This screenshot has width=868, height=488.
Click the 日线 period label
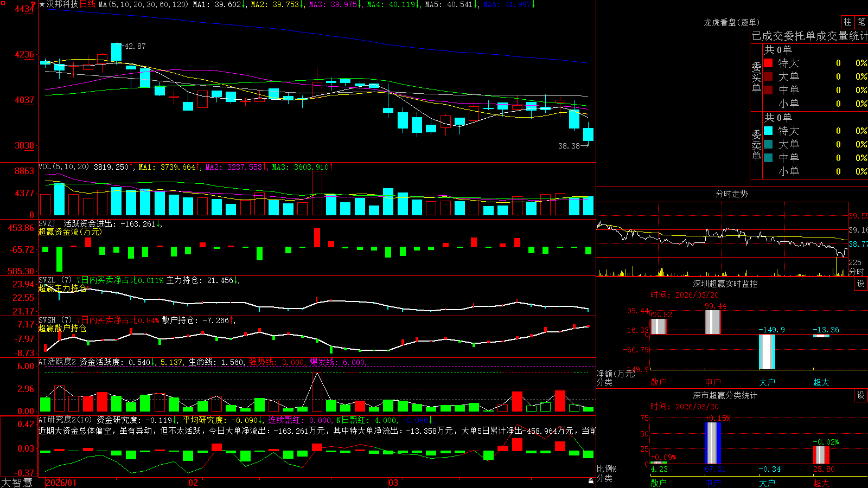[x=87, y=4]
